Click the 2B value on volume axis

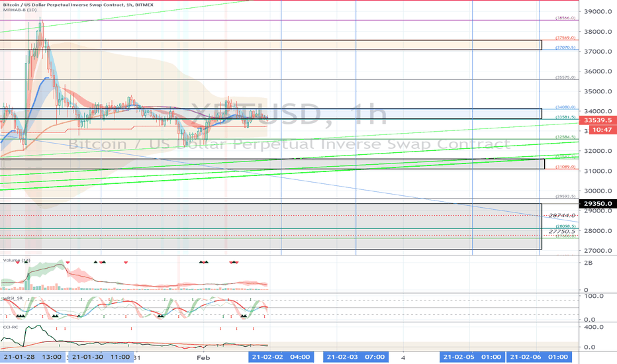tap(589, 263)
